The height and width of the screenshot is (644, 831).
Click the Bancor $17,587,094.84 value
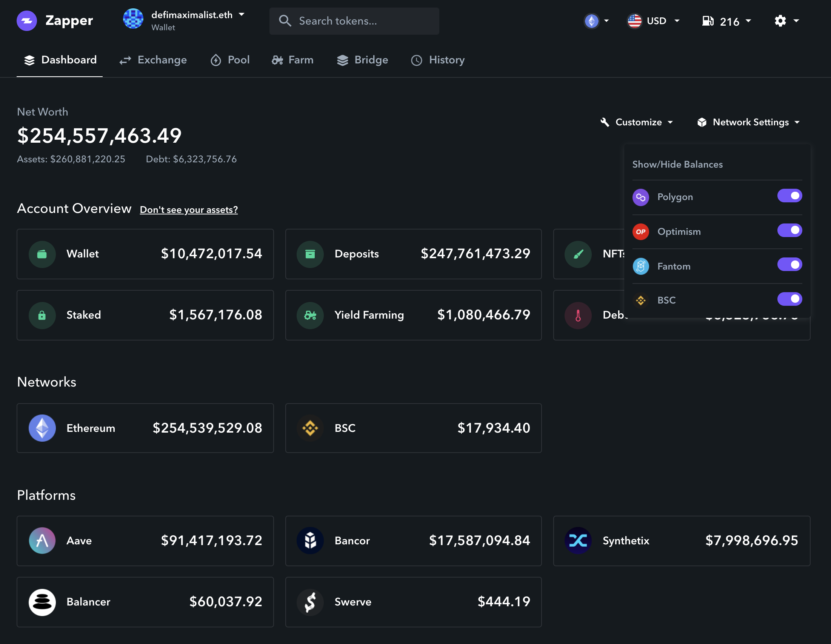(x=479, y=541)
